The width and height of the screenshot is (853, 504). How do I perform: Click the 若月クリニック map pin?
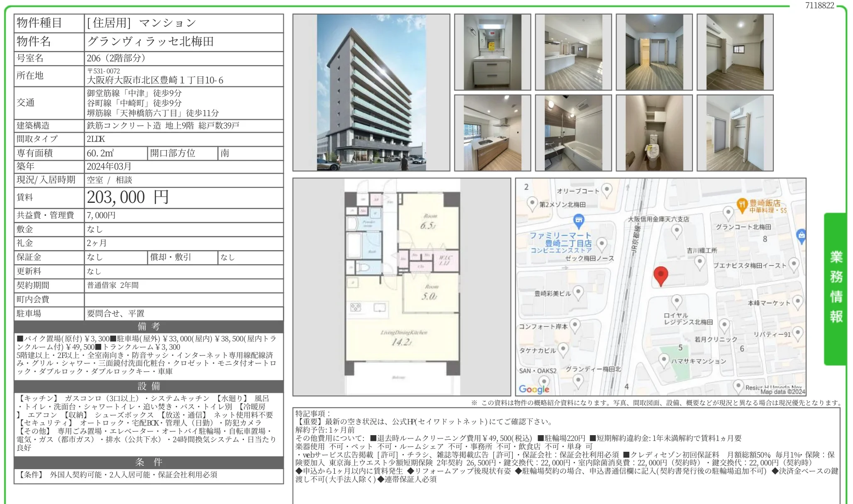[724, 325]
